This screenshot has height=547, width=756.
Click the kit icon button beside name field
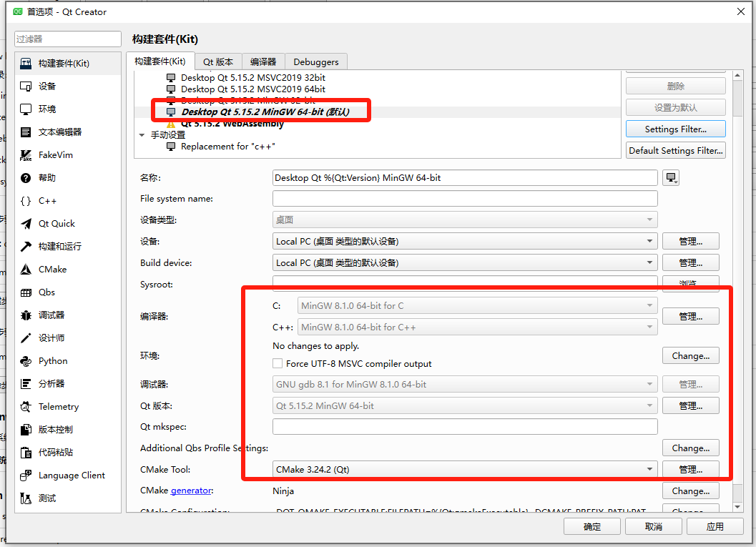tap(671, 178)
